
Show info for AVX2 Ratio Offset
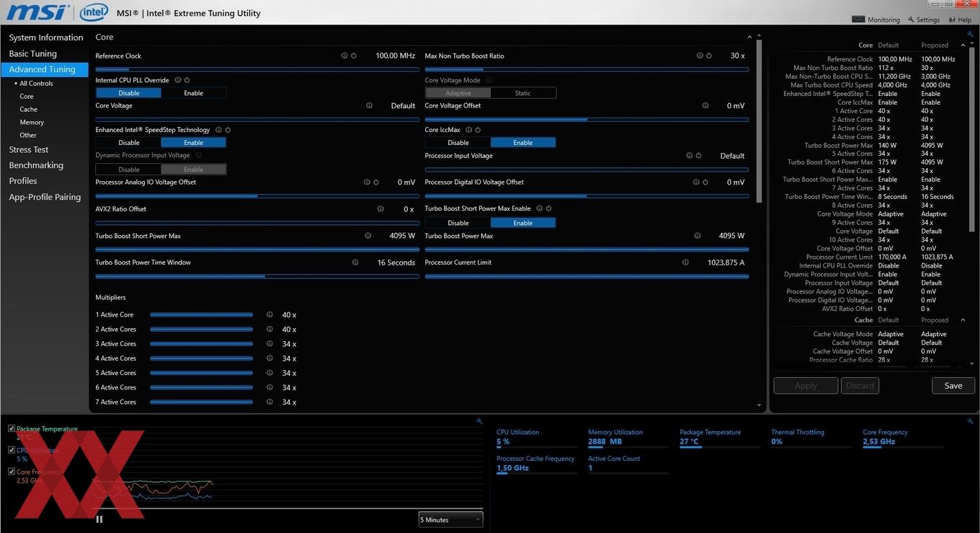click(380, 208)
